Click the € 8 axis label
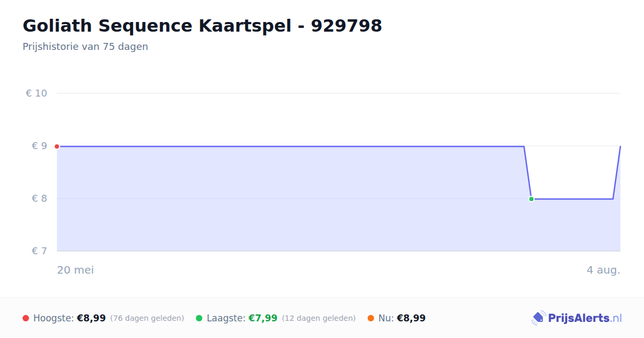Viewport: 644px width, 338px height. click(x=39, y=199)
